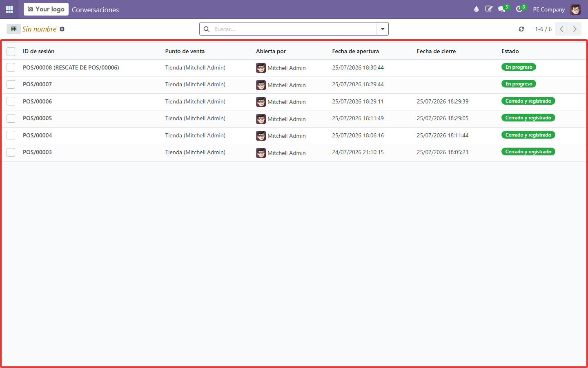Check the POS/00007 row checkbox
The width and height of the screenshot is (588, 368).
[x=11, y=85]
